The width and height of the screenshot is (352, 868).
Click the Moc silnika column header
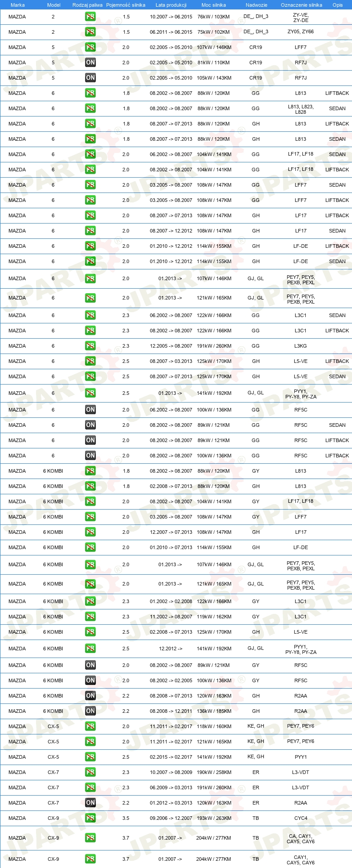click(214, 5)
